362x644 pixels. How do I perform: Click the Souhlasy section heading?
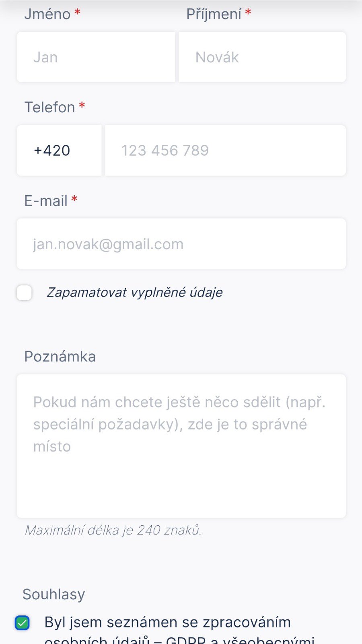pyautogui.click(x=53, y=594)
